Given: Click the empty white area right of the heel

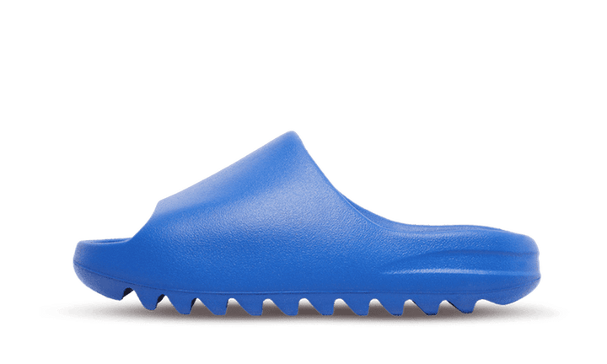Looking at the screenshot, I should pyautogui.click(x=573, y=263).
